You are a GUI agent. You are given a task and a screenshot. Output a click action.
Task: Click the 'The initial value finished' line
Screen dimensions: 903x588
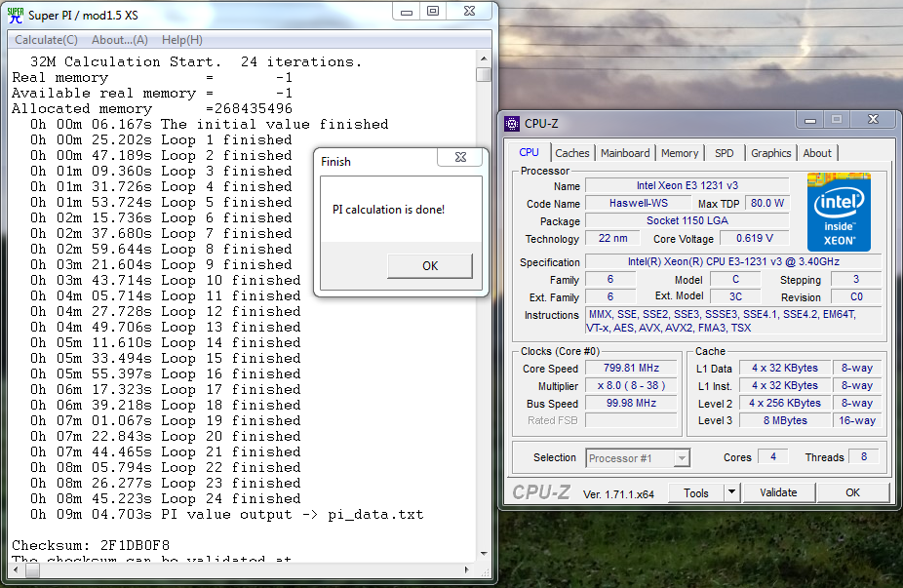(x=209, y=124)
